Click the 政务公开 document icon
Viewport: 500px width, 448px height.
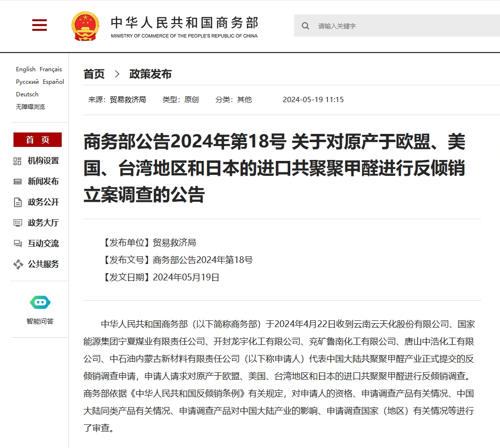(18, 202)
